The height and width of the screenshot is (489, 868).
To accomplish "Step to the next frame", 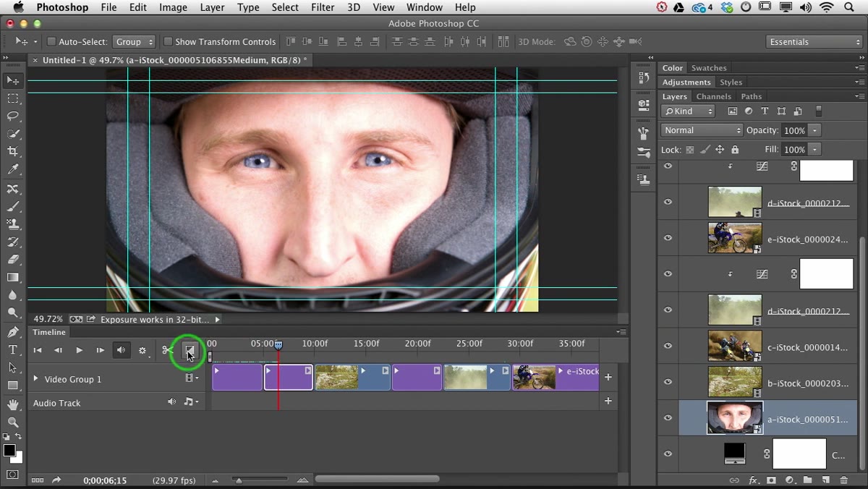I will tap(100, 350).
